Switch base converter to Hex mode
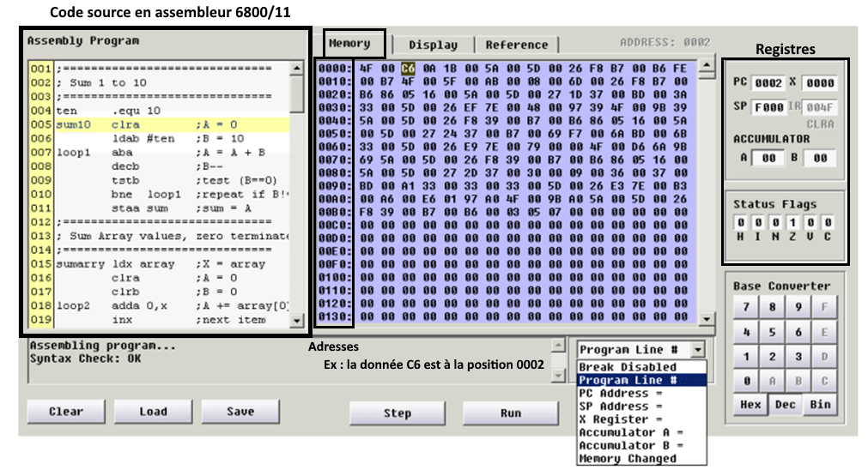The image size is (868, 476). pyautogui.click(x=750, y=405)
